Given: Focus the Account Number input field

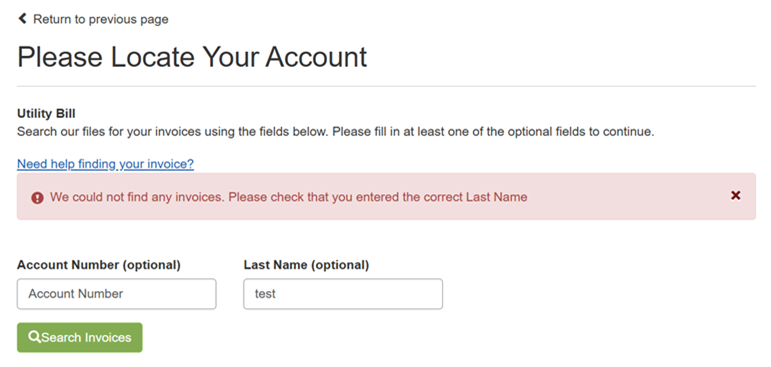Looking at the screenshot, I should (117, 294).
